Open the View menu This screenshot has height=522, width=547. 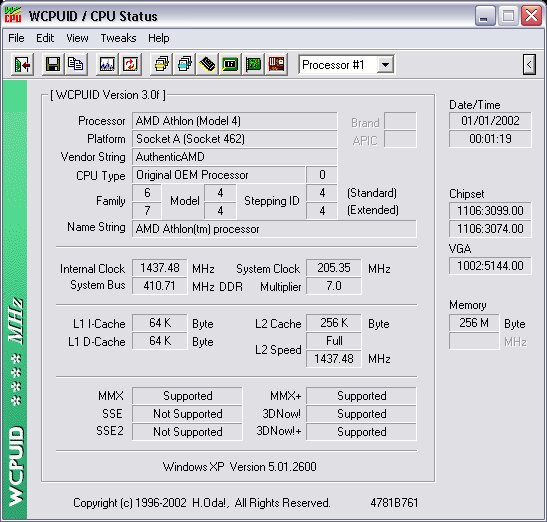coord(77,38)
